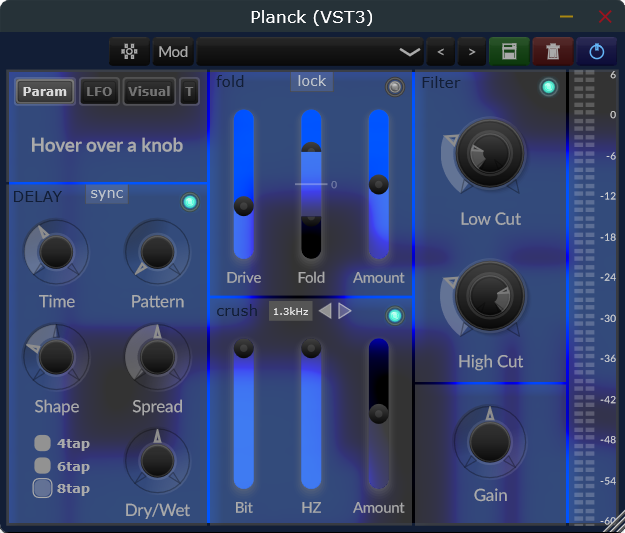Go to next preset with right arrow
The image size is (625, 533).
click(472, 51)
